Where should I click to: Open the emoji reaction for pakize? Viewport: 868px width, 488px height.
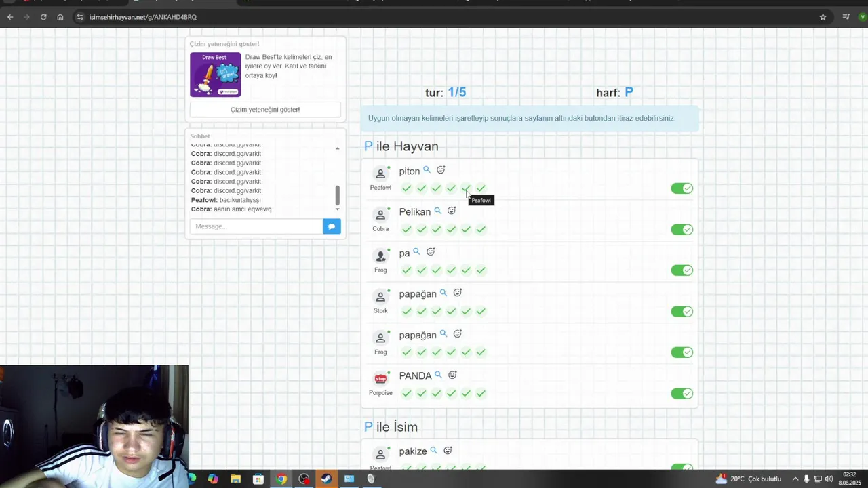pos(448,451)
